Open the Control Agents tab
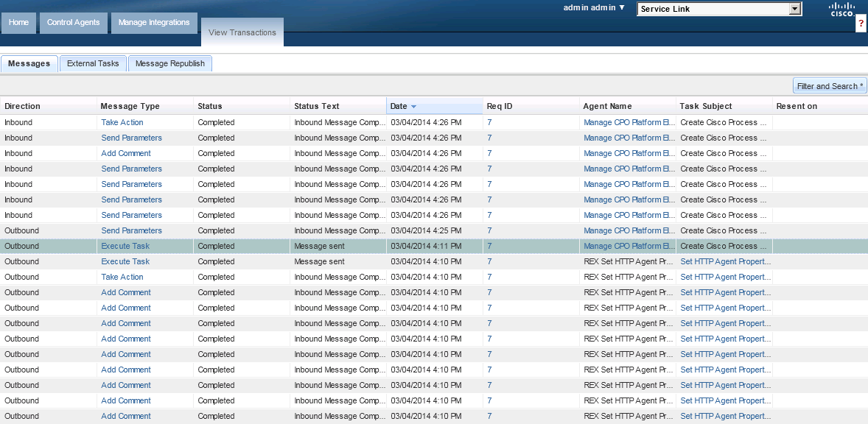This screenshot has height=424, width=868. (74, 23)
